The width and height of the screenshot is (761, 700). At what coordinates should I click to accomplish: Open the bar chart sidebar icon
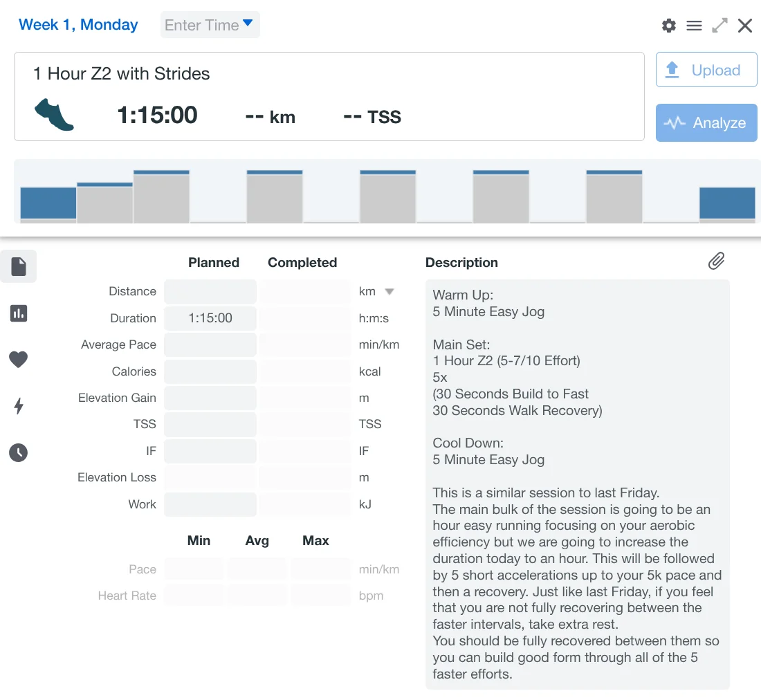tap(19, 313)
